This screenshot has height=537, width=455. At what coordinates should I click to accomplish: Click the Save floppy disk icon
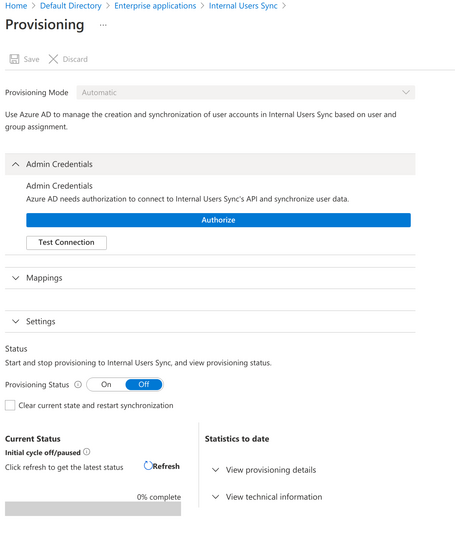pos(14,59)
